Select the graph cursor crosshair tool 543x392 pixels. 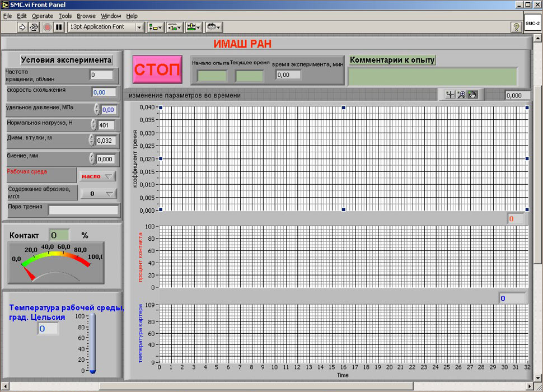[450, 95]
